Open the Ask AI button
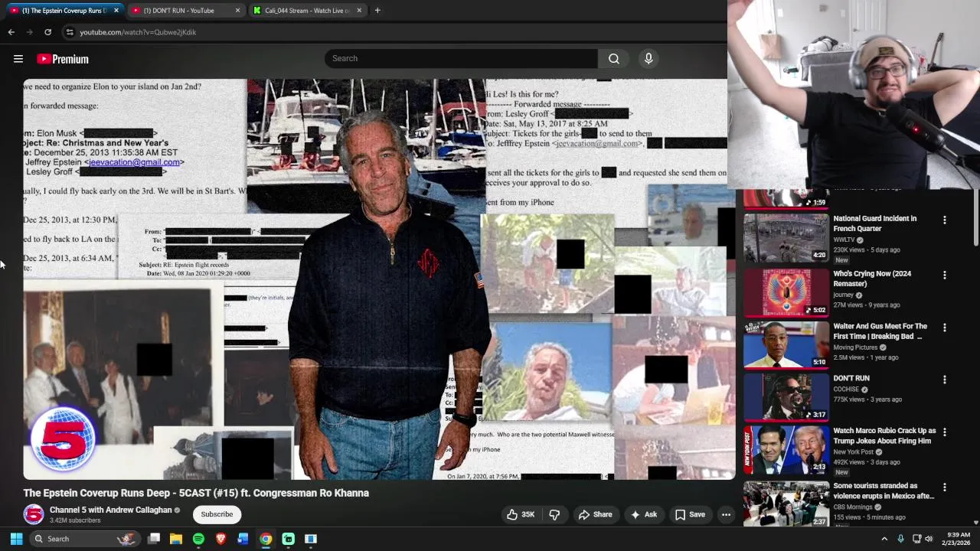980x551 pixels. (x=644, y=514)
